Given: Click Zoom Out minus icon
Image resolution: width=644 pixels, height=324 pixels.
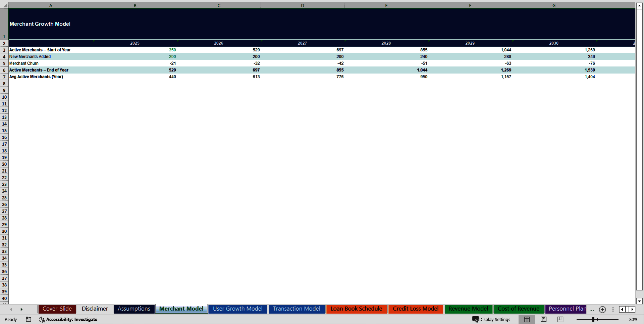Looking at the screenshot, I should (x=573, y=319).
